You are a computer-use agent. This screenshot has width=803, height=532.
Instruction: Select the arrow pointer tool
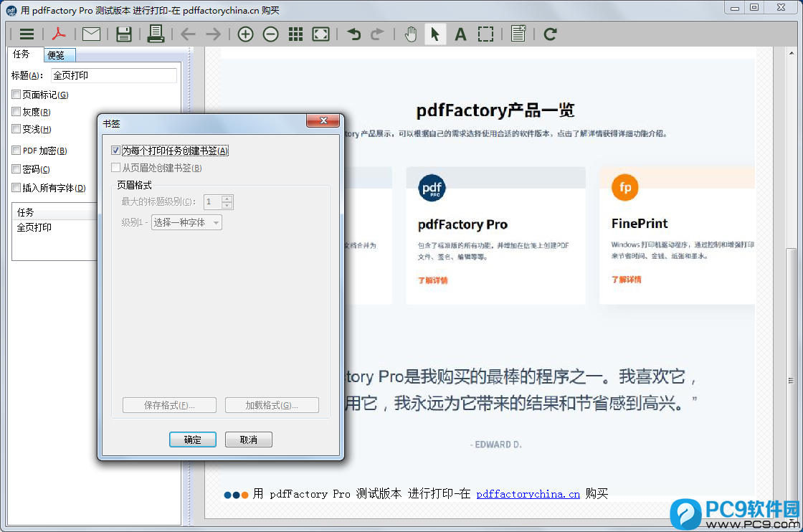click(x=435, y=34)
